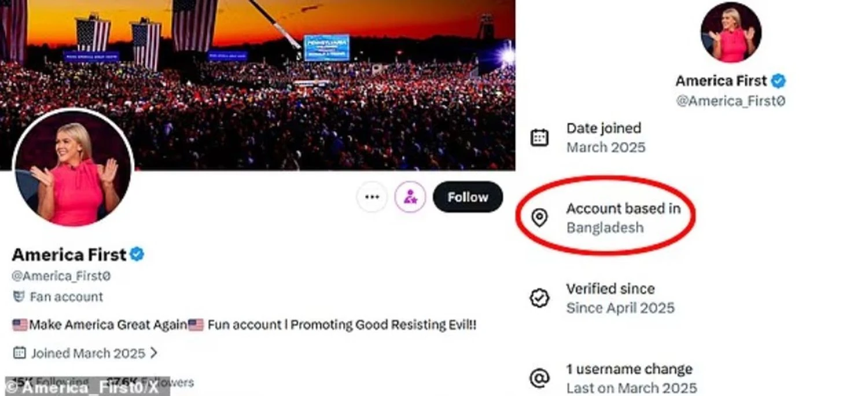Open the small profile avatar in the right panel
The image size is (868, 396).
click(x=731, y=32)
